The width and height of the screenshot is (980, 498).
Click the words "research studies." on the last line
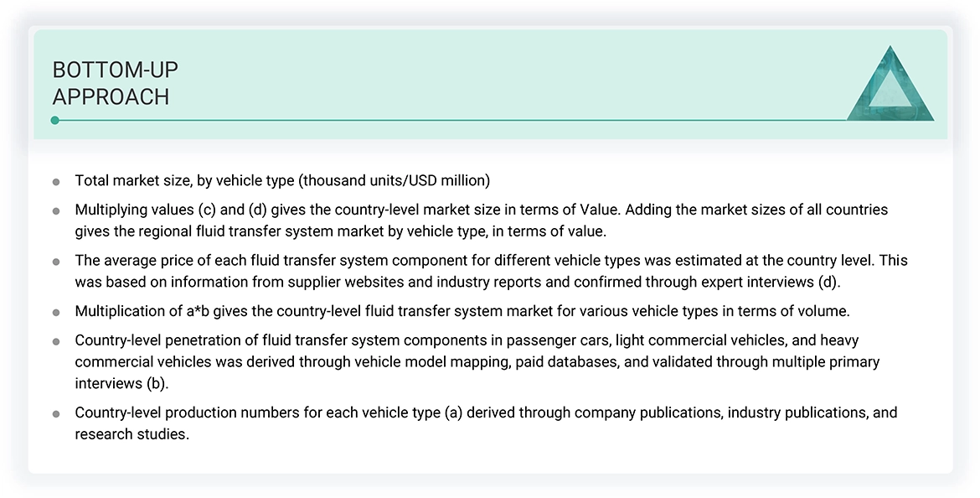(132, 434)
